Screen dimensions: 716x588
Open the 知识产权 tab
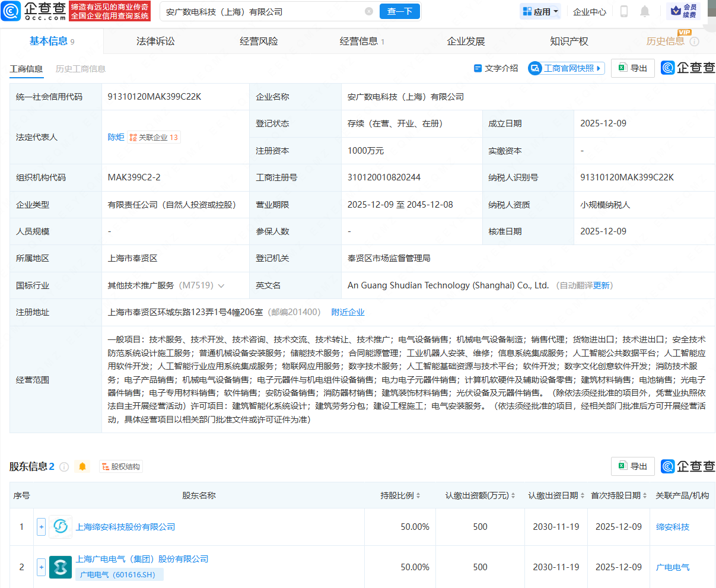[570, 41]
